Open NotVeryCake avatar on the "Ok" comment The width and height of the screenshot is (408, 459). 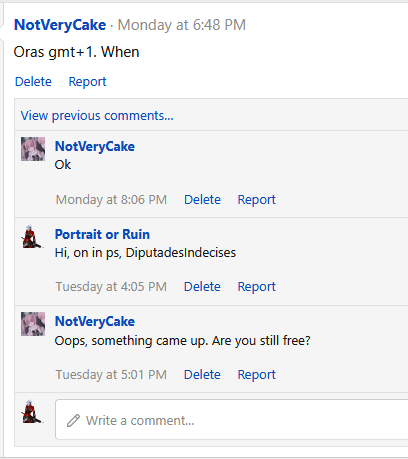[33, 149]
